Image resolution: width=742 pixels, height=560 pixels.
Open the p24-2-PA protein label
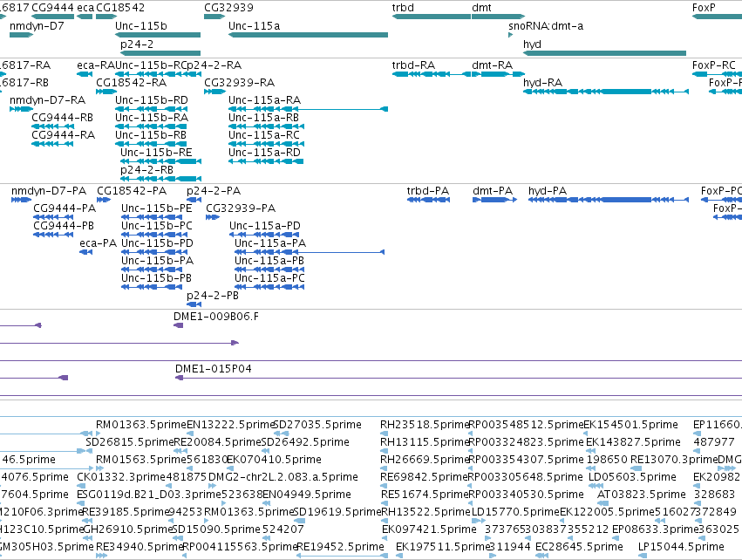coord(214,191)
